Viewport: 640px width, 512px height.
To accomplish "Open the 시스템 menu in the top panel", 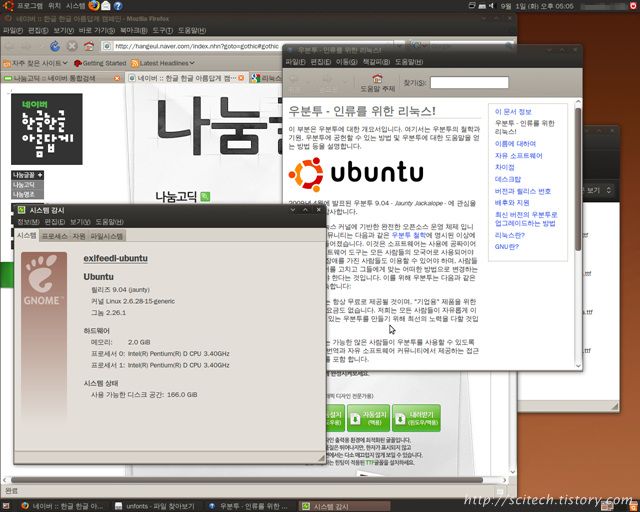I will tap(76, 6).
